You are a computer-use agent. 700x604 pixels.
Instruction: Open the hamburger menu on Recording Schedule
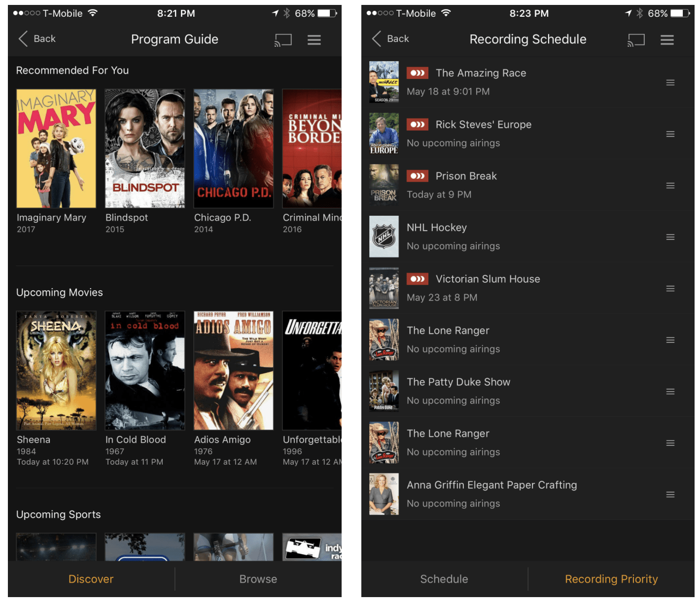tap(667, 39)
